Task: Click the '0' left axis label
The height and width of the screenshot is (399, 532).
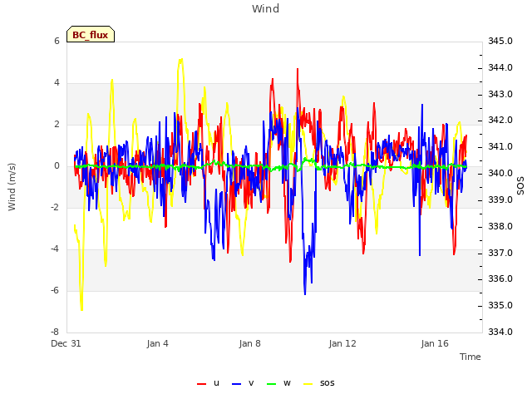Action: coord(57,166)
